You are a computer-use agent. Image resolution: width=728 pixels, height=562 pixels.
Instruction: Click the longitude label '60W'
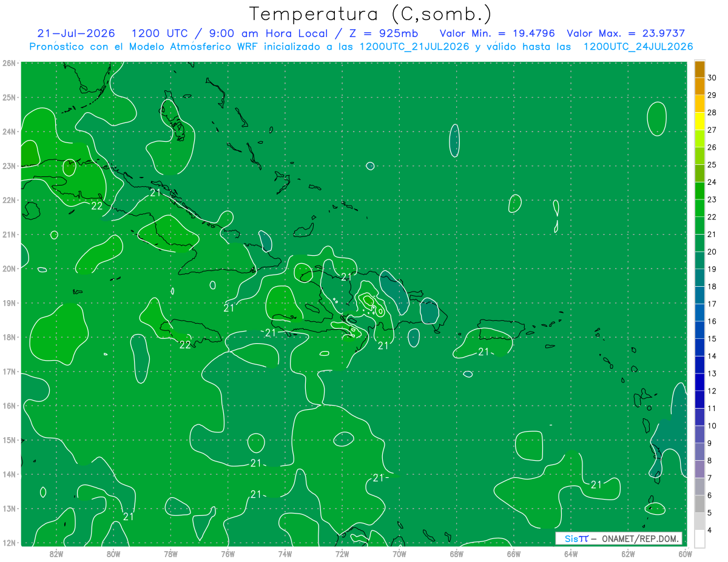[x=685, y=554]
